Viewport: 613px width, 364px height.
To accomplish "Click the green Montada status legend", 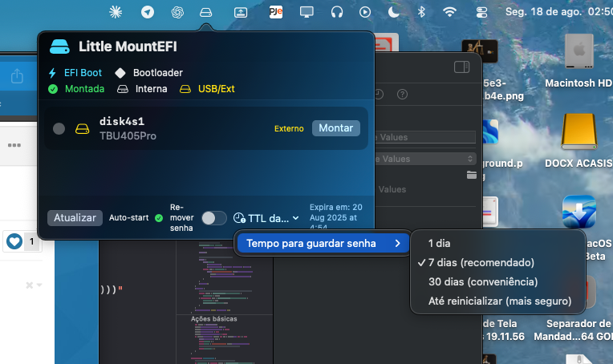I will click(x=76, y=89).
